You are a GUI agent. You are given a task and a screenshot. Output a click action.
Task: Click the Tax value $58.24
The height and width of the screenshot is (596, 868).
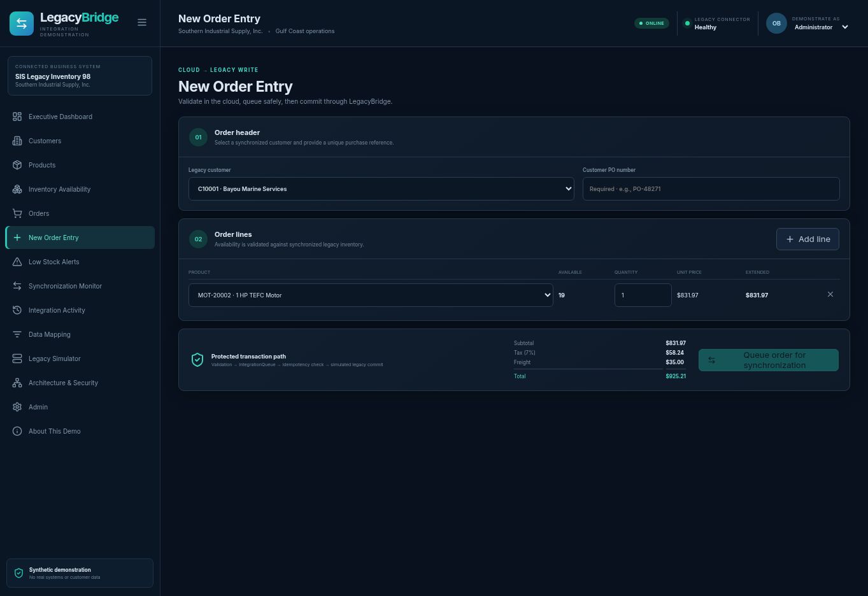(675, 353)
